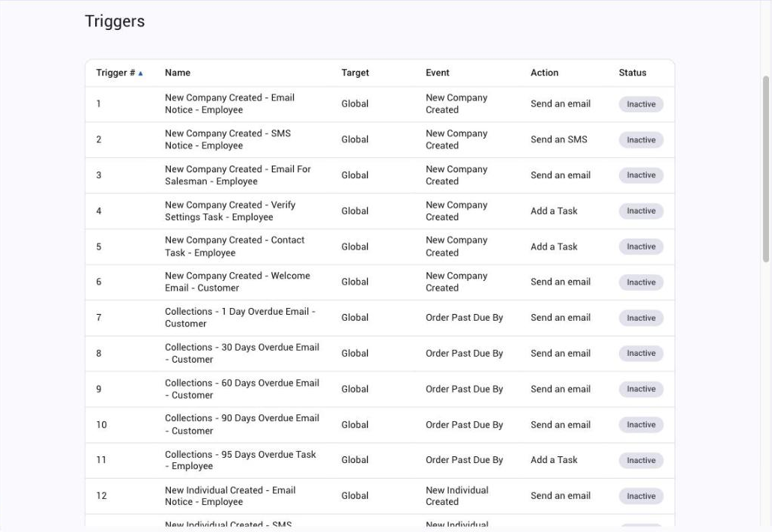
Task: Open "New Company Created - Contact Task - Employee"
Action: pos(235,247)
